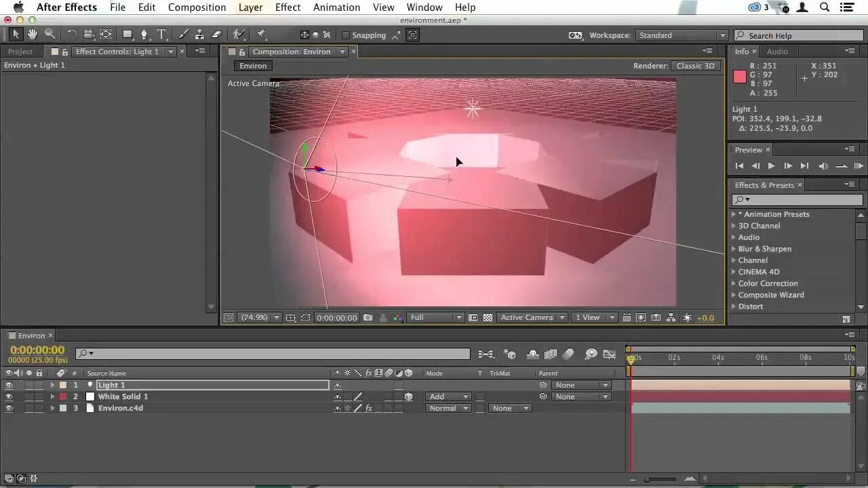Expand Animation Presets category
This screenshot has width=868, height=488.
coord(734,214)
